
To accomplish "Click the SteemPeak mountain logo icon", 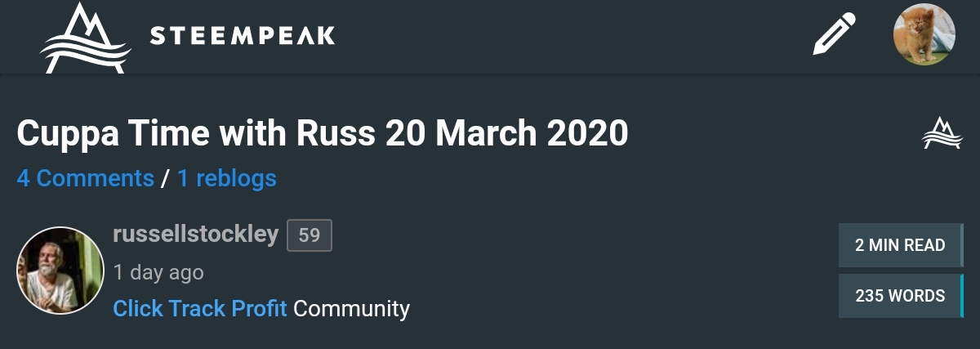I will click(85, 38).
